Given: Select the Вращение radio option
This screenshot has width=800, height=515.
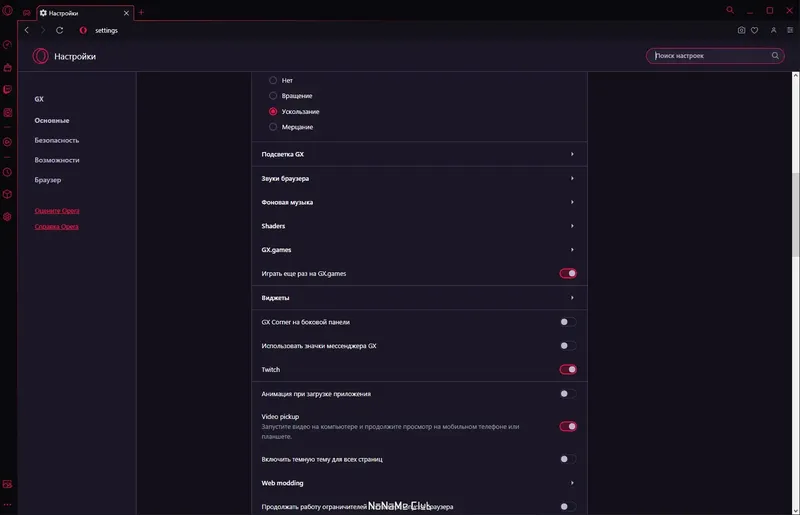Looking at the screenshot, I should click(x=273, y=95).
